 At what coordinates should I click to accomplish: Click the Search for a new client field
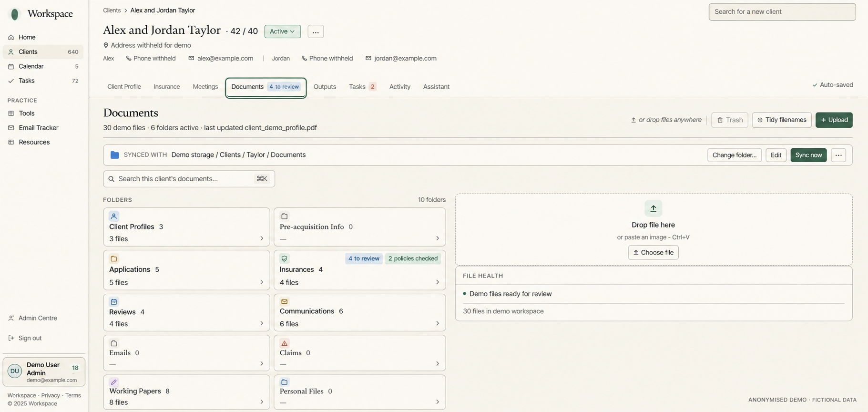click(x=782, y=12)
